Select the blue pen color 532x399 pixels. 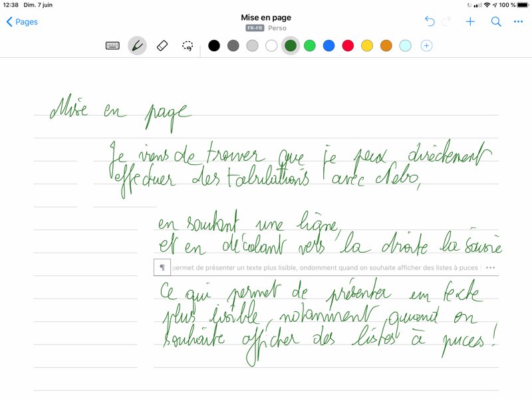[x=329, y=46]
